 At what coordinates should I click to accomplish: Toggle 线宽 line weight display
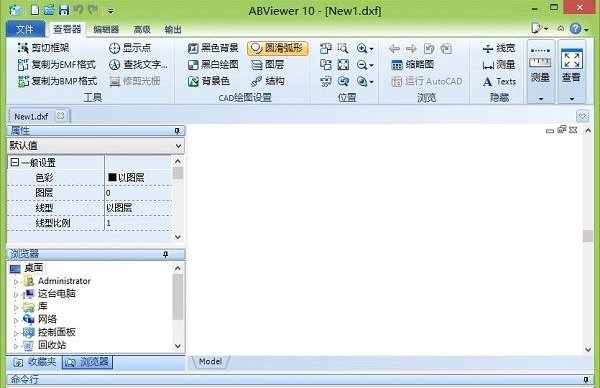tap(499, 48)
